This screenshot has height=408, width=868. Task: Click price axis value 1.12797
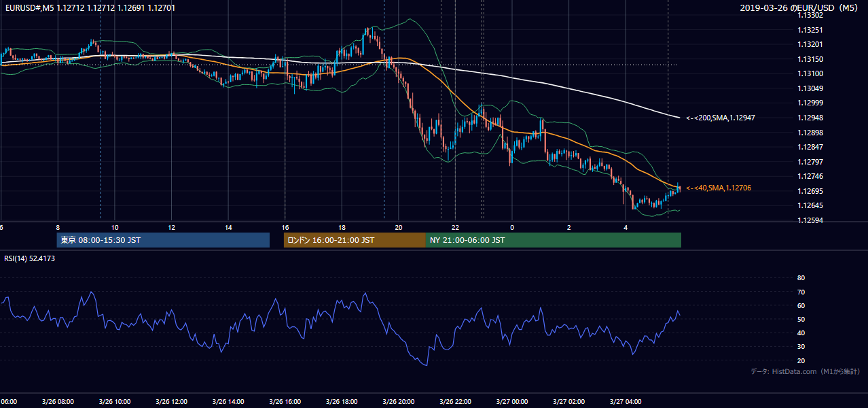pos(810,162)
